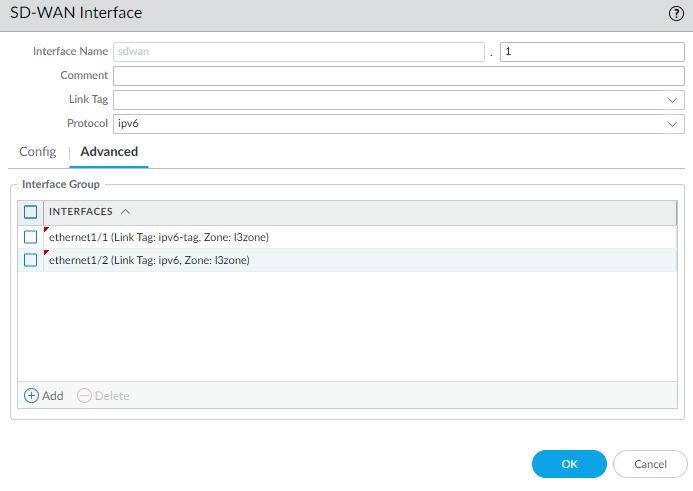
Task: Click the Interface Name sdwan field
Action: 298,52
